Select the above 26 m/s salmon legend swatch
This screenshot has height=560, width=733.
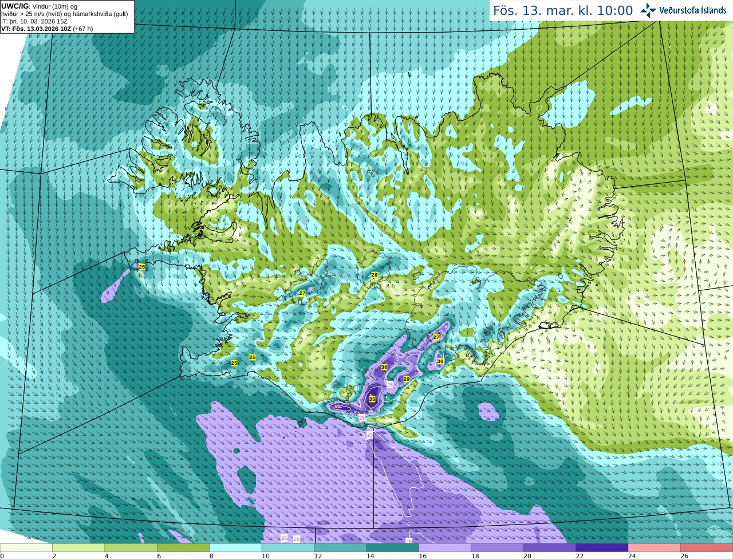[x=707, y=548]
